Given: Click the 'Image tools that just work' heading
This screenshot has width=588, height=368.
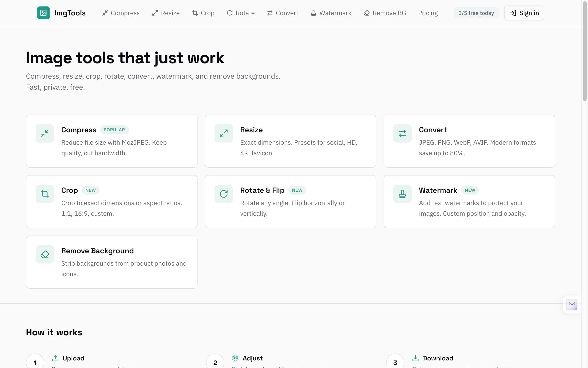Looking at the screenshot, I should [125, 58].
